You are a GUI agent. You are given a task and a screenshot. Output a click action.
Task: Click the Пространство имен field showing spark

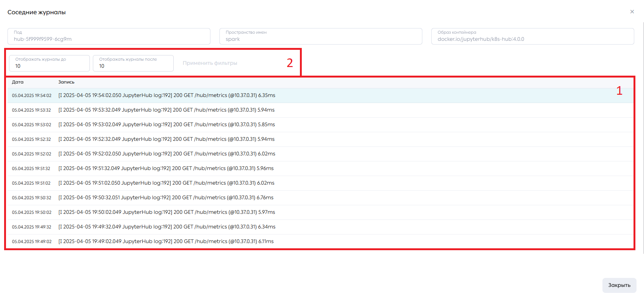[321, 36]
